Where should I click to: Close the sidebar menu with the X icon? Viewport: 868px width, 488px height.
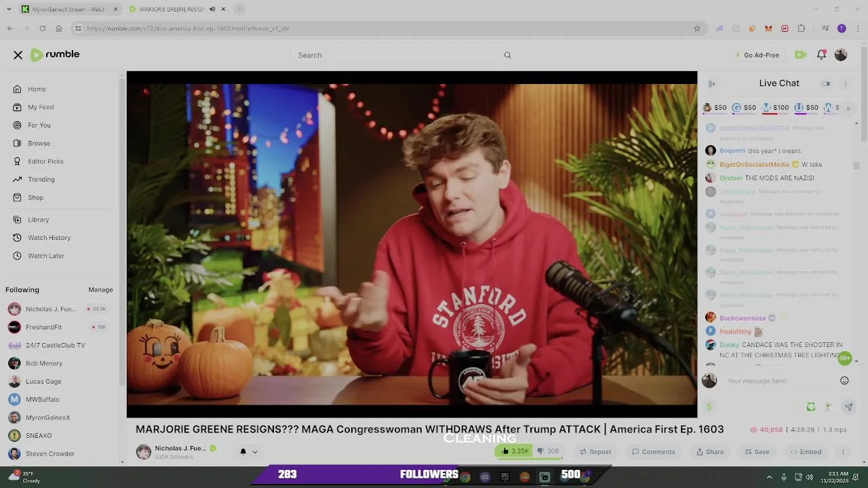tap(18, 55)
